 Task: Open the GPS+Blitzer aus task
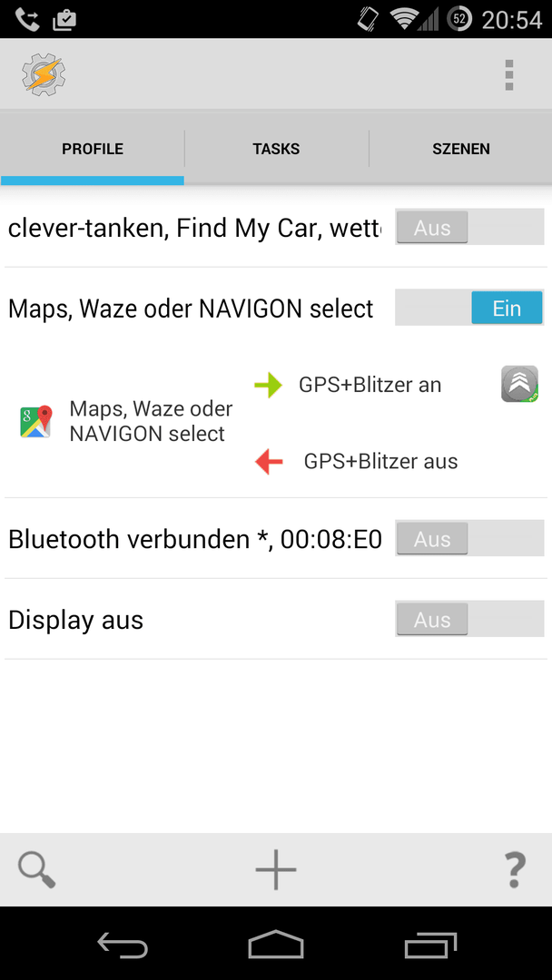(380, 462)
